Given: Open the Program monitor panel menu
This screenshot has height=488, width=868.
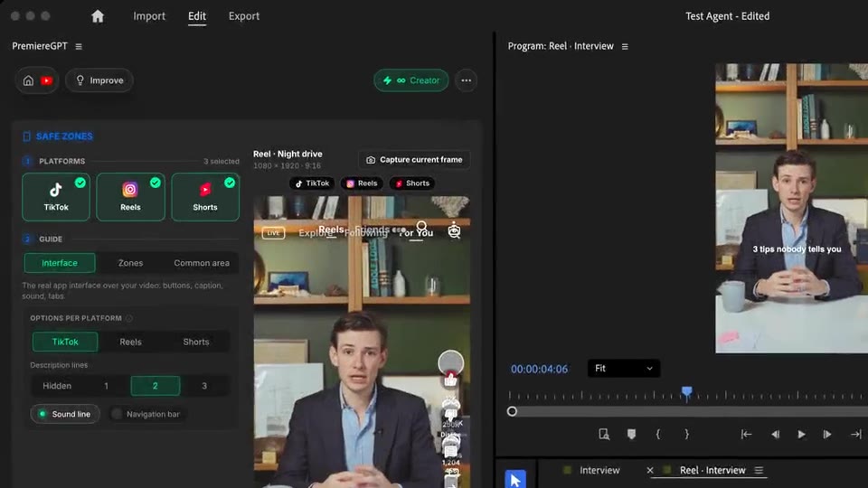Looking at the screenshot, I should [x=625, y=46].
